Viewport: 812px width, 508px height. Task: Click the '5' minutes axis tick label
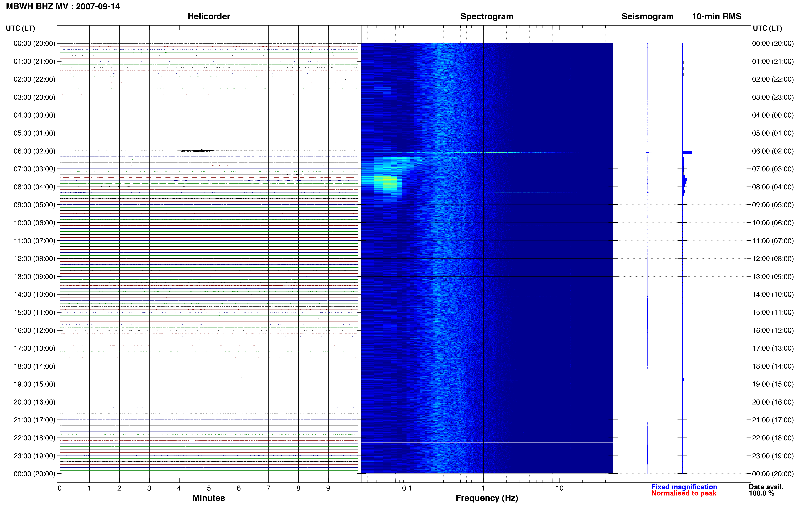pyautogui.click(x=209, y=488)
